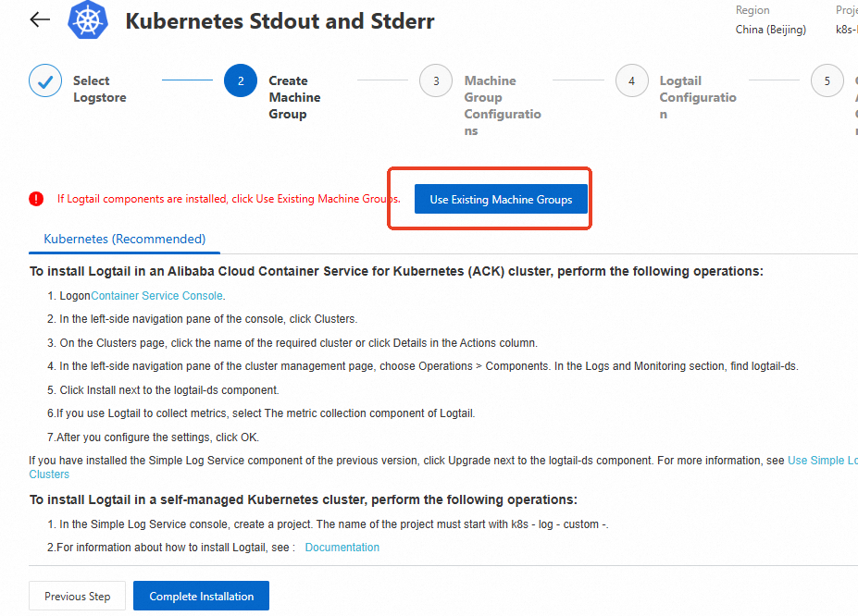Go back with Previous Step button
Screen dimensions: 858x616
pyautogui.click(x=78, y=597)
